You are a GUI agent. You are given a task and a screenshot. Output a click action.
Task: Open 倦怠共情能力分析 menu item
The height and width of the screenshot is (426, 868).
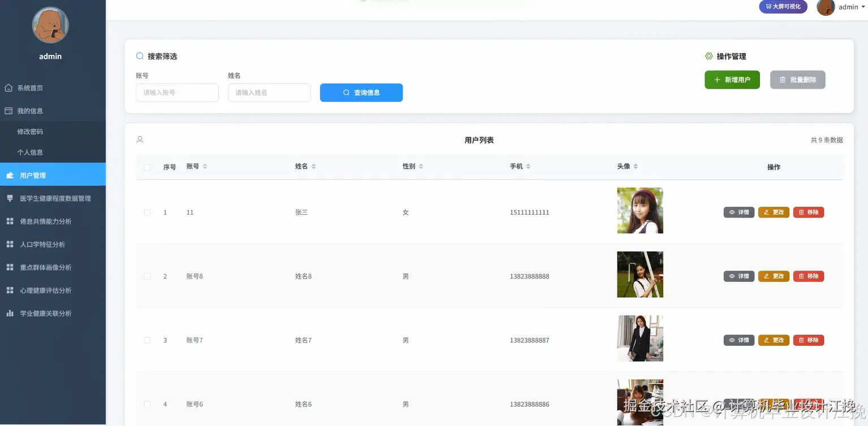tap(53, 221)
